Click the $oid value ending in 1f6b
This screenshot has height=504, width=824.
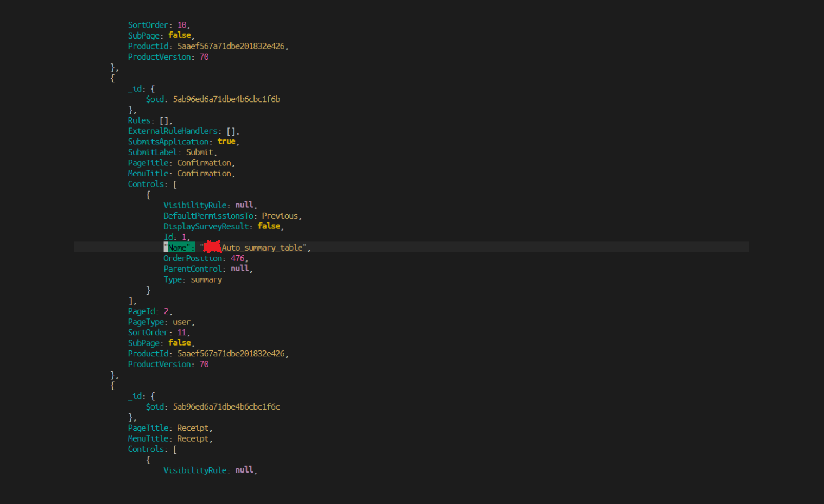(x=226, y=99)
